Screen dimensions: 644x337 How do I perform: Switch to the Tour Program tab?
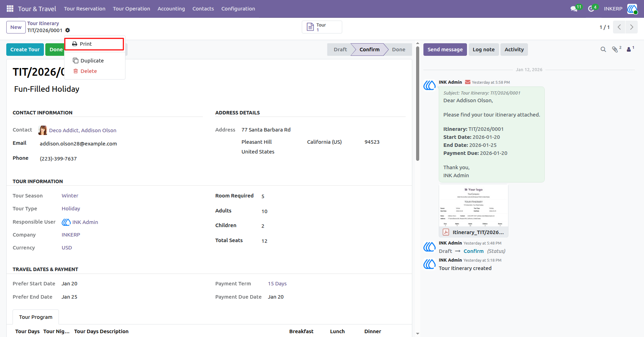point(36,317)
